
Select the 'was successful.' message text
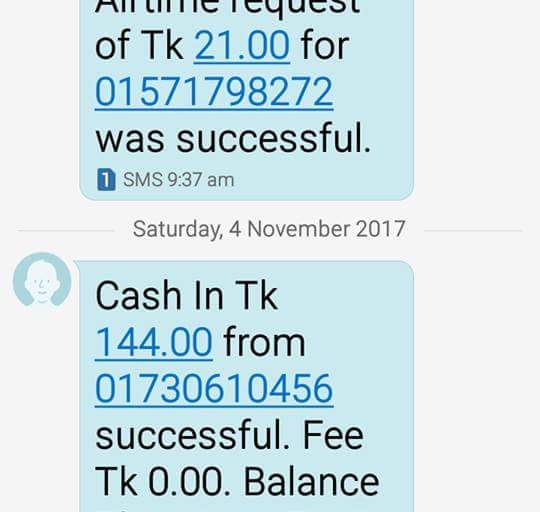[x=233, y=139]
